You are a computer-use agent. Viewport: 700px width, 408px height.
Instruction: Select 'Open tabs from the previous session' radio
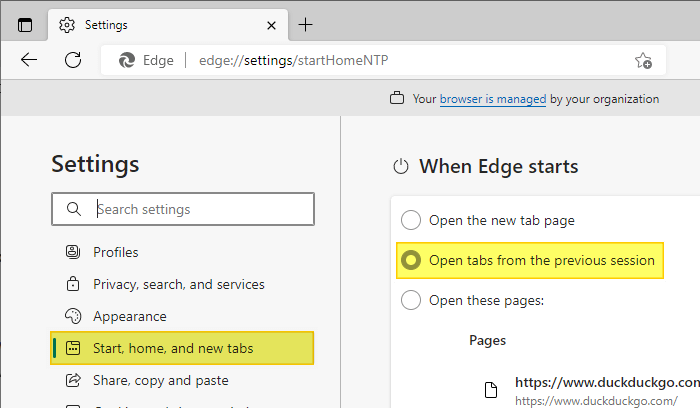coord(411,260)
